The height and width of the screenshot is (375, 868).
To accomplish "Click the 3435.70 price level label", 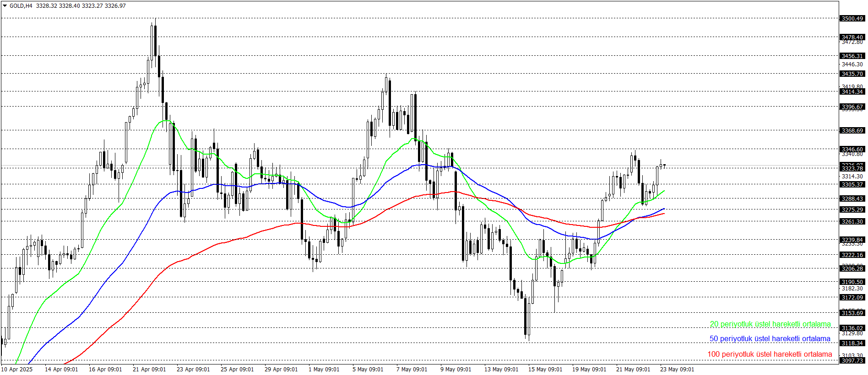I will [x=852, y=74].
